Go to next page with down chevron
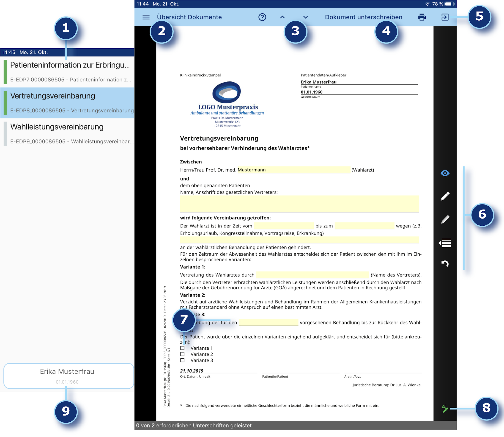 click(305, 17)
